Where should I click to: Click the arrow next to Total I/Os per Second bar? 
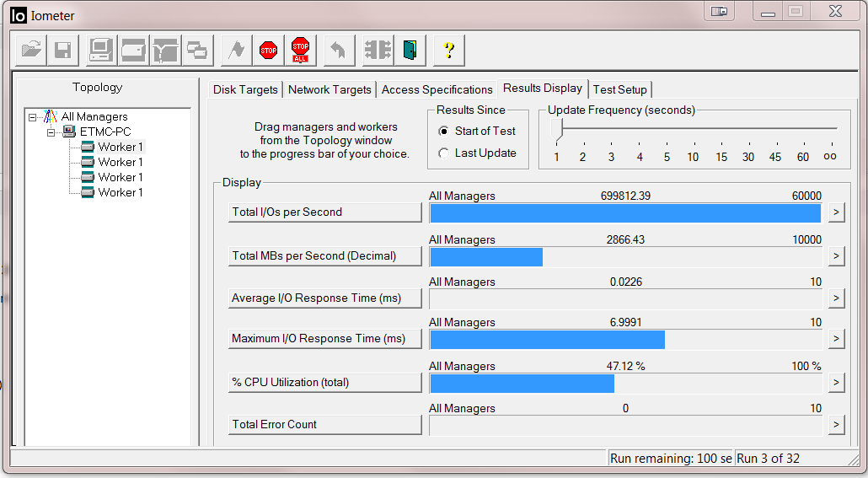(x=835, y=212)
